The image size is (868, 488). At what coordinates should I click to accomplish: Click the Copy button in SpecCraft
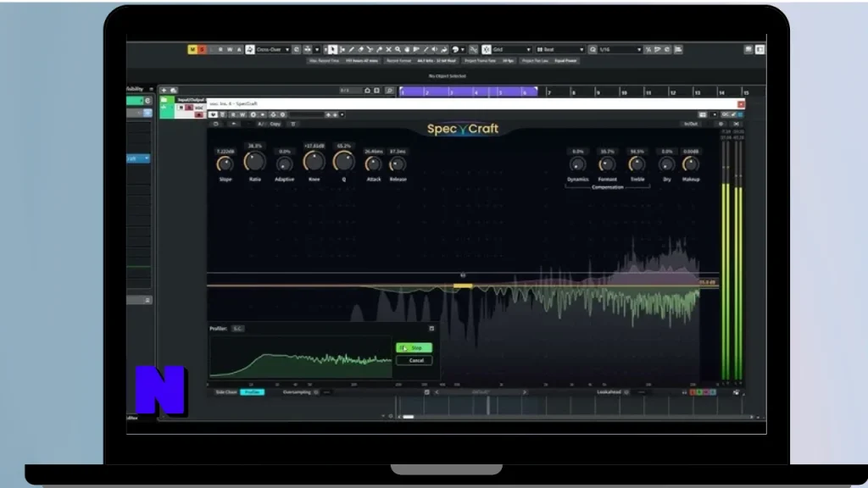275,124
